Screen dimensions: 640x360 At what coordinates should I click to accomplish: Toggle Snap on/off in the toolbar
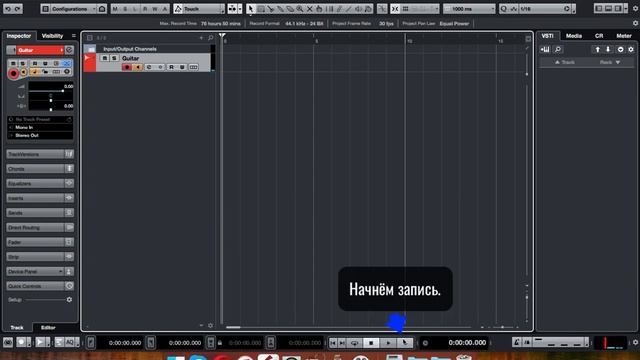pyautogui.click(x=395, y=9)
